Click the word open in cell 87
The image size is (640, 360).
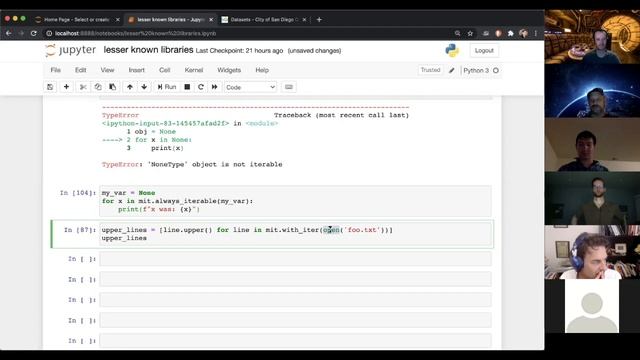[331, 230]
